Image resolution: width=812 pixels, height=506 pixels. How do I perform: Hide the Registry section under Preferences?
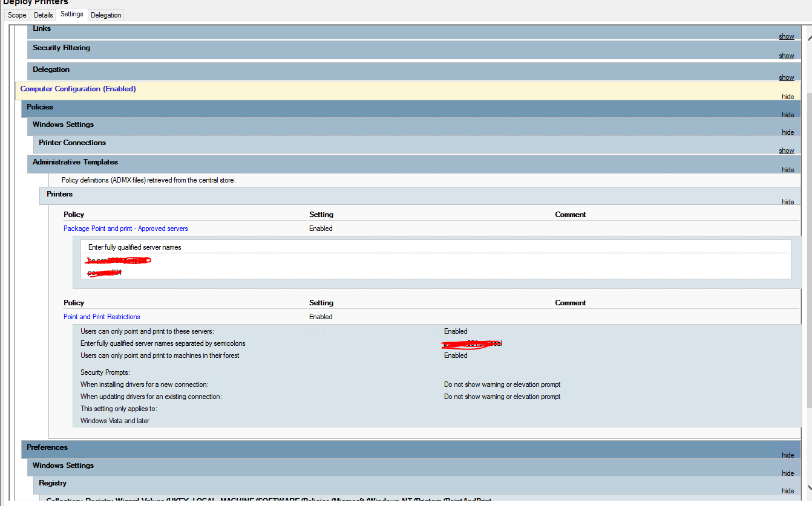point(788,490)
